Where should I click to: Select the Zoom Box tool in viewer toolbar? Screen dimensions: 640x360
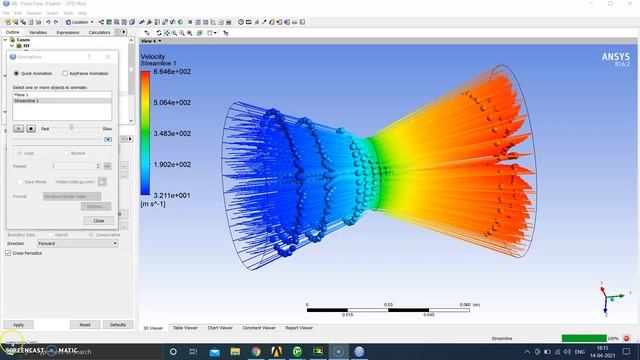coord(182,33)
